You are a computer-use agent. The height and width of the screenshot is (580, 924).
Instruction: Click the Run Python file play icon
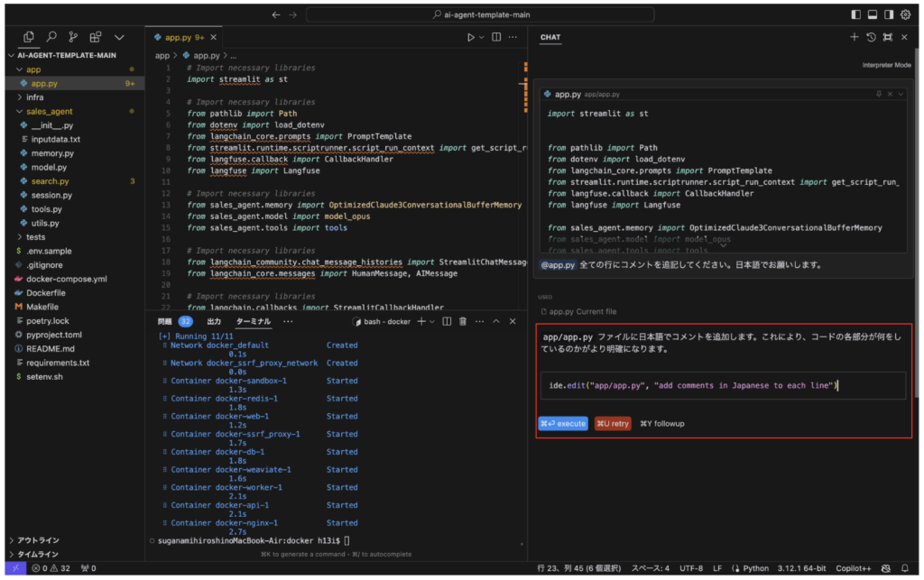[x=470, y=37]
